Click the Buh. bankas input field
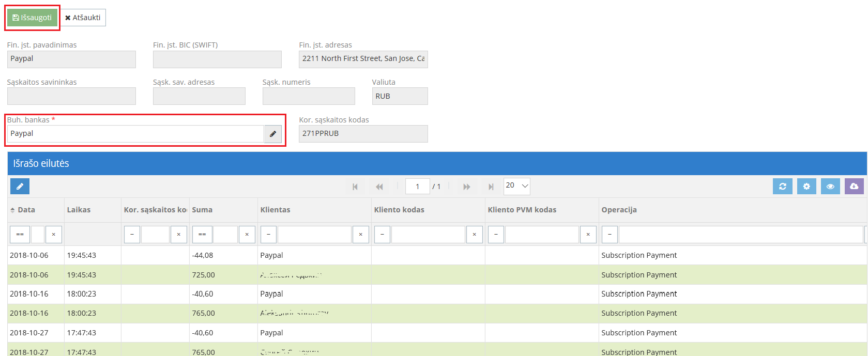The height and width of the screenshot is (356, 868). pyautogui.click(x=135, y=134)
